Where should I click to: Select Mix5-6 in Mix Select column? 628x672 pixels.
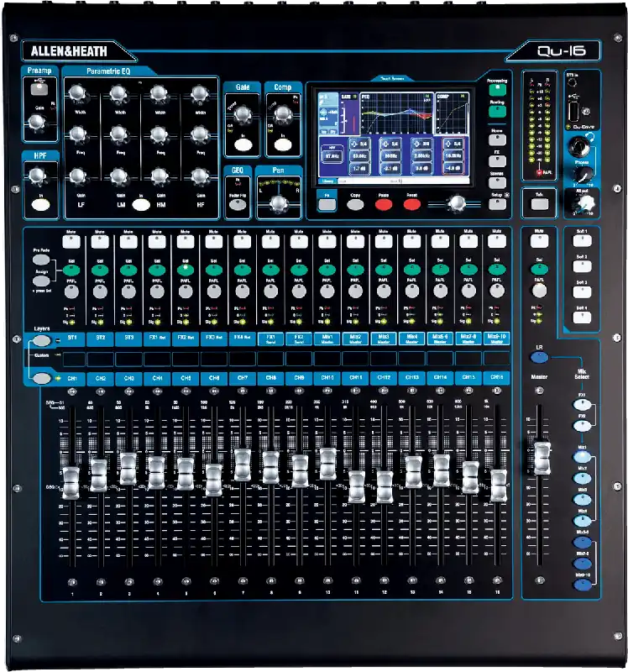point(582,543)
